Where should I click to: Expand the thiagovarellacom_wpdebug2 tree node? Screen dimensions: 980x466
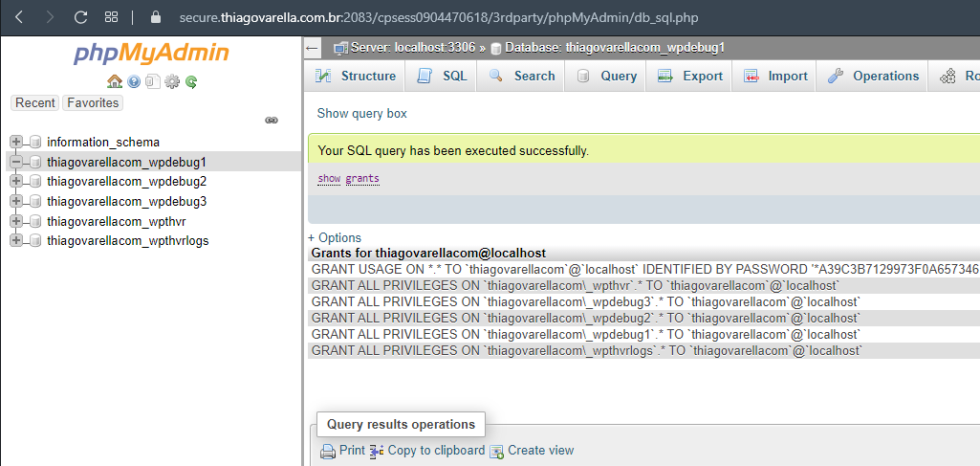coord(16,182)
